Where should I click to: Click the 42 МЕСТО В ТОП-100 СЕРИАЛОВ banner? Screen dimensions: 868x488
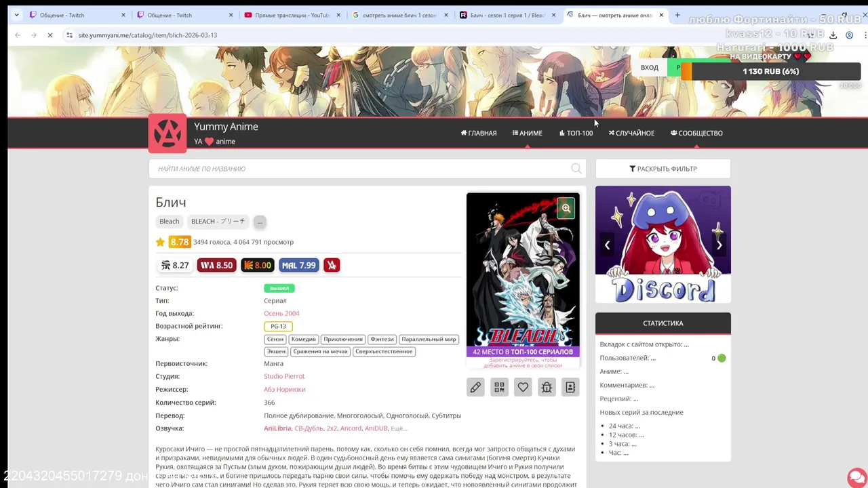coord(523,352)
